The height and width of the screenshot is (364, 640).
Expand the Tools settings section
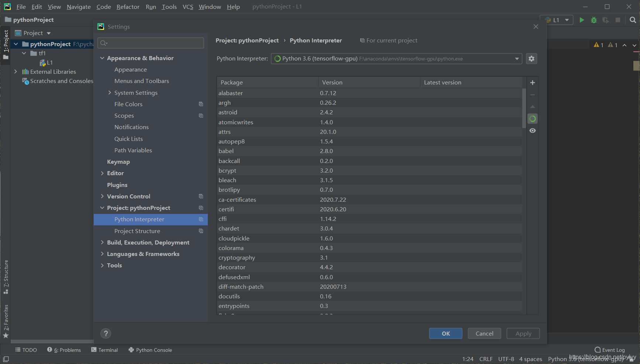102,265
